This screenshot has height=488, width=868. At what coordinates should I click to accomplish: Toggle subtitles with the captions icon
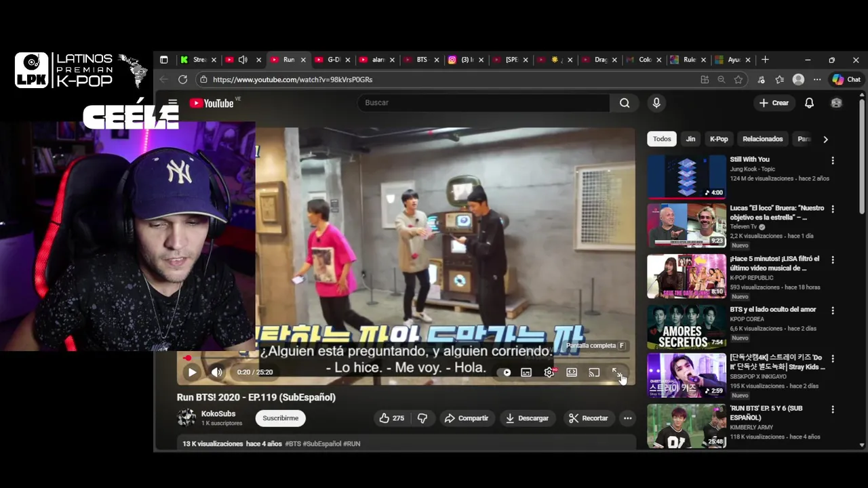coord(526,372)
